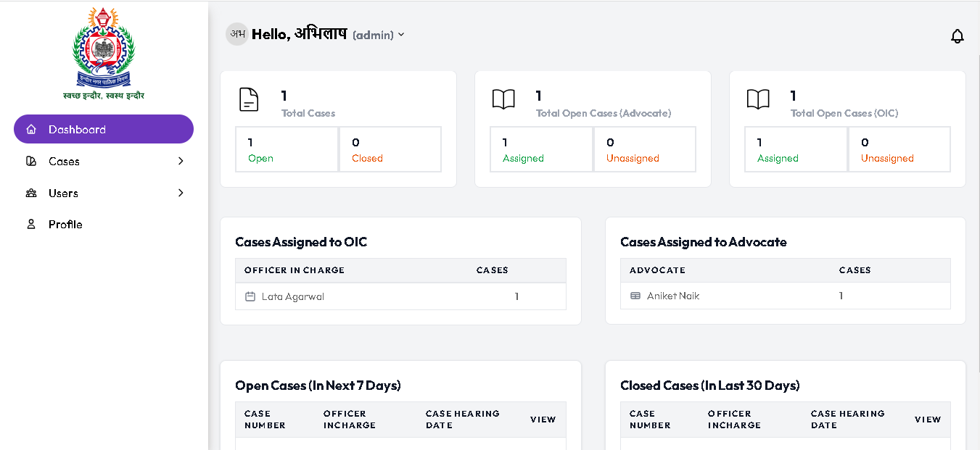Open the admin account dropdown
980x450 pixels.
[x=378, y=35]
